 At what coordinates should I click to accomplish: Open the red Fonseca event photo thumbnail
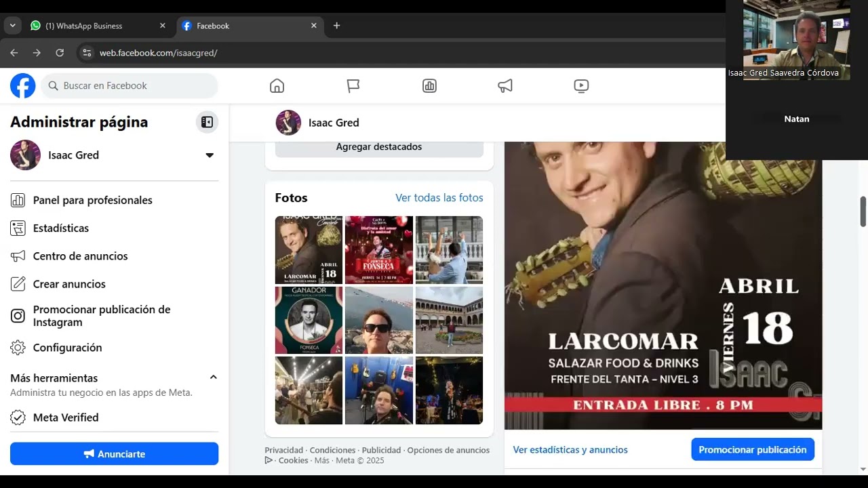(379, 249)
